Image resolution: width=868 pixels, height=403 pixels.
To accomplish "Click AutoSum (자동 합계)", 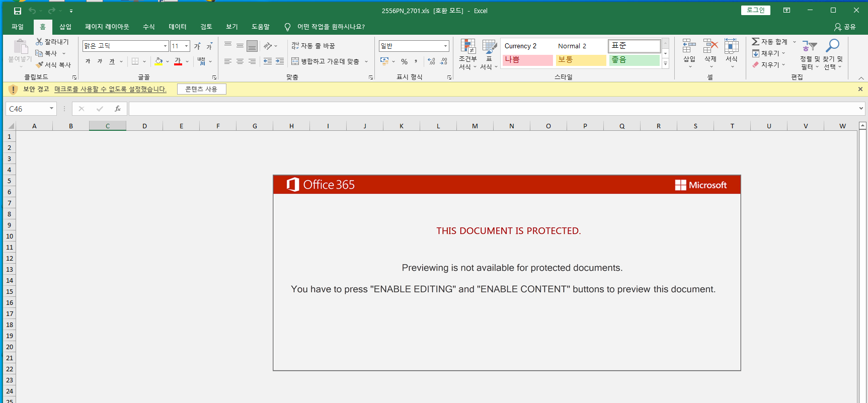I will tap(769, 42).
